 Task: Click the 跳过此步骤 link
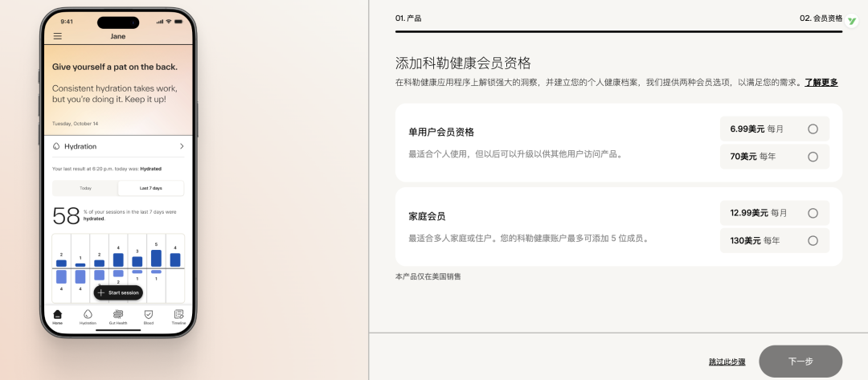(727, 362)
